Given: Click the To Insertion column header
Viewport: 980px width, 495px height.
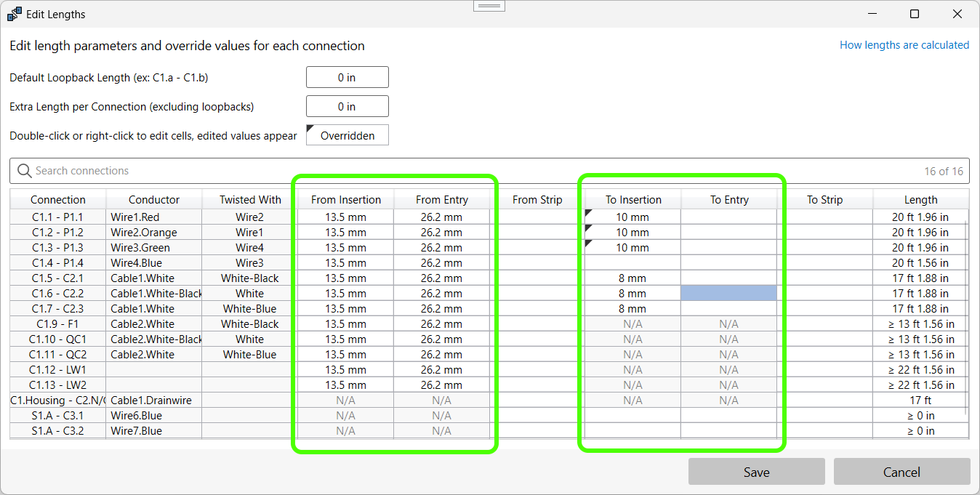Looking at the screenshot, I should coord(633,199).
